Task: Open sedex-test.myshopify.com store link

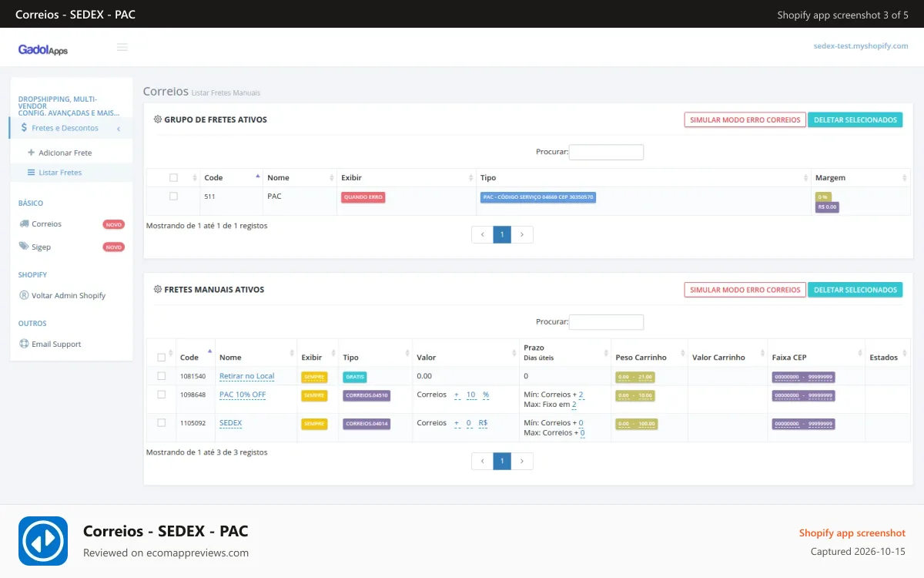Action: [x=861, y=46]
